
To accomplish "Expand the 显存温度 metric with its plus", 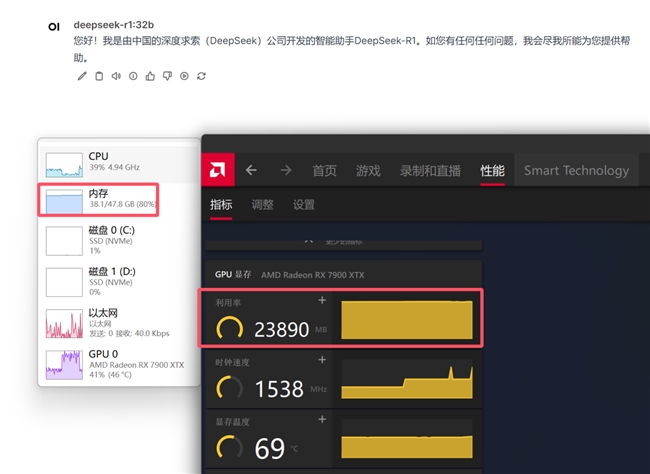I will pos(322,420).
